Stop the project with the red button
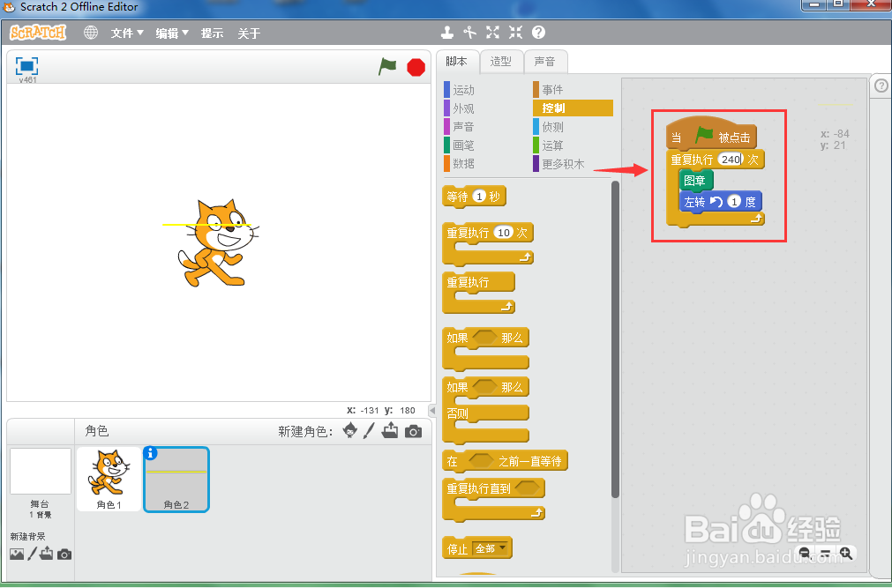The height and width of the screenshot is (588, 892). tap(415, 66)
